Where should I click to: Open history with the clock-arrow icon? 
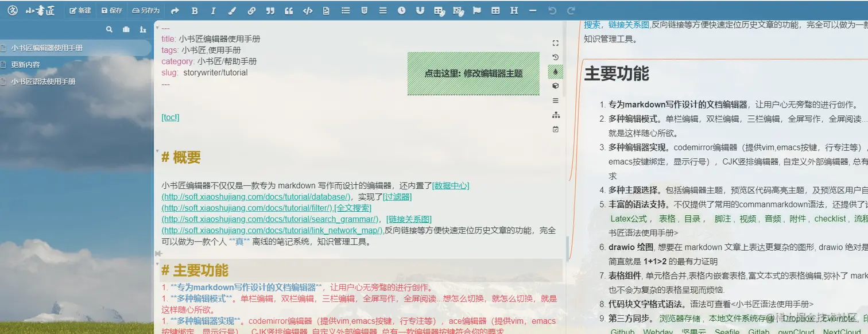point(555,57)
